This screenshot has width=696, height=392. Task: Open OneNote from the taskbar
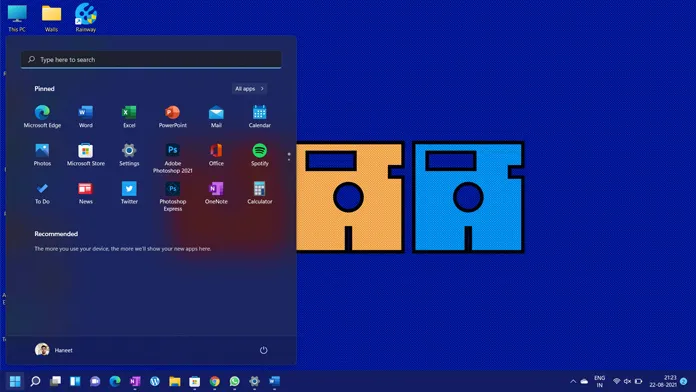(x=135, y=381)
